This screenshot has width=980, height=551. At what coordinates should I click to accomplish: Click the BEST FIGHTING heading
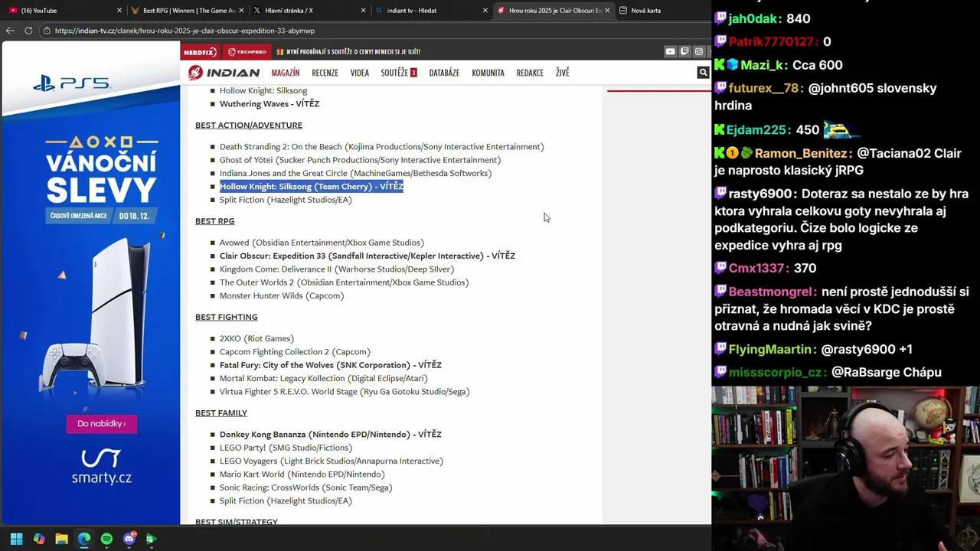pyautogui.click(x=227, y=317)
